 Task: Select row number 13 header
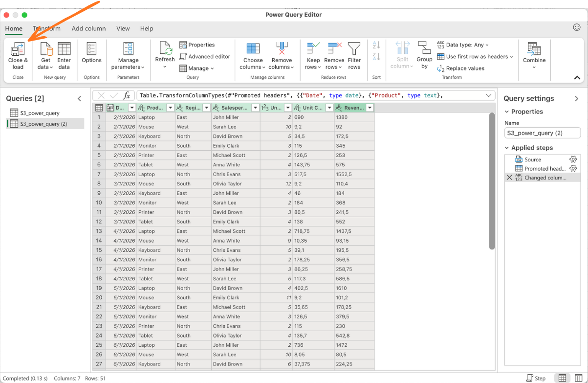(x=99, y=231)
